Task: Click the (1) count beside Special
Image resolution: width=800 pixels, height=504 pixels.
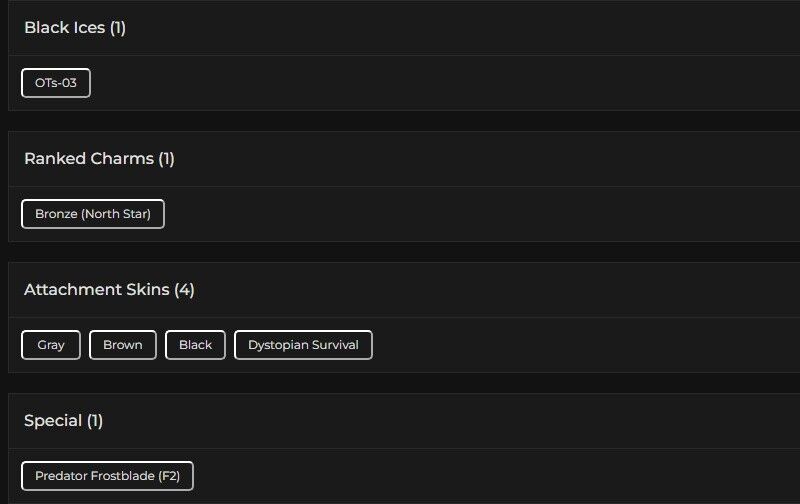Action: [94, 421]
